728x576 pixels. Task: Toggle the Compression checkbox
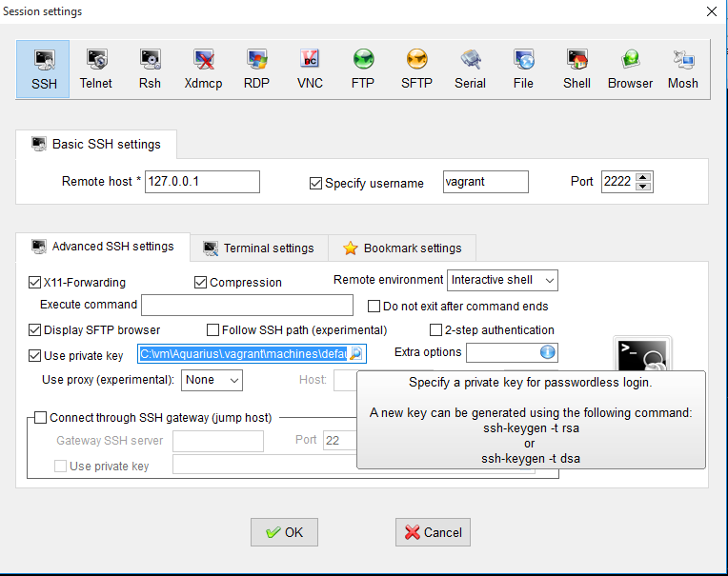coord(201,283)
